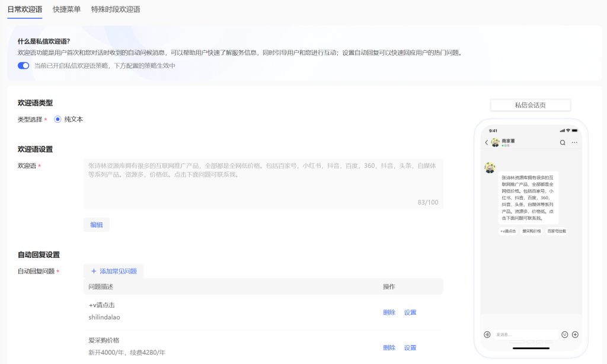Viewport: 607px width, 364px height.
Task: Click the emoji icon in preview input bar
Action: click(565, 334)
